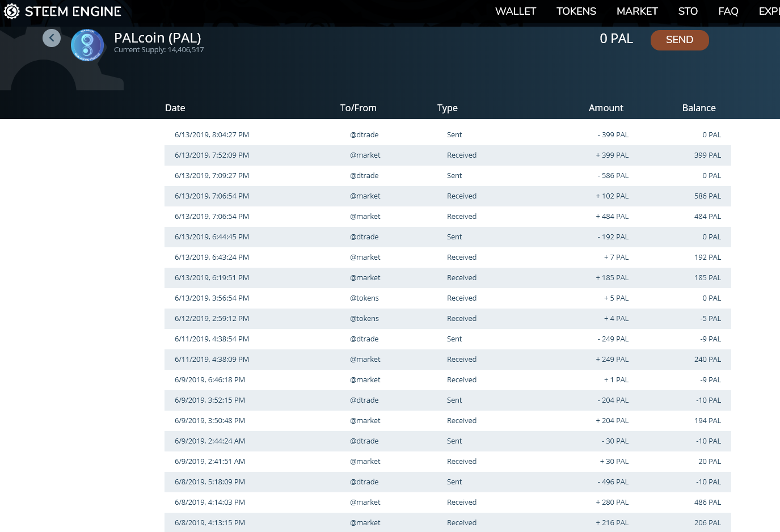Click the date 6/12/2019, 2:59:12 PM
The width and height of the screenshot is (780, 532).
pyautogui.click(x=212, y=319)
